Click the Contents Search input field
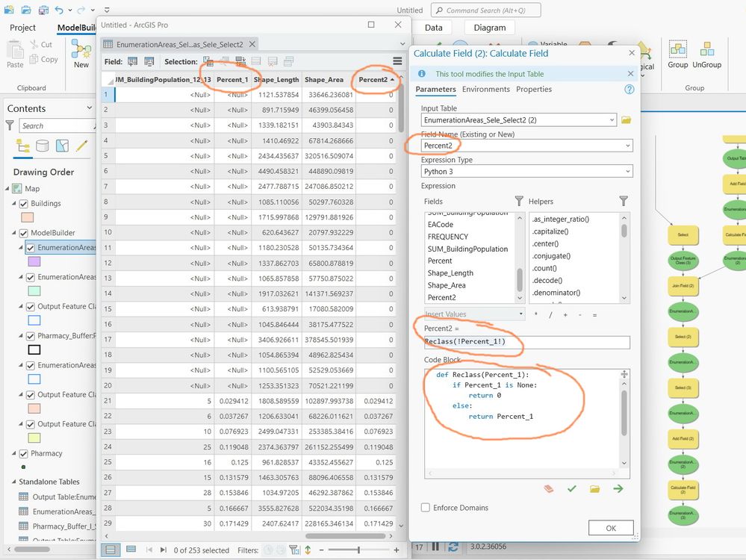This screenshot has width=746, height=560. pos(57,125)
